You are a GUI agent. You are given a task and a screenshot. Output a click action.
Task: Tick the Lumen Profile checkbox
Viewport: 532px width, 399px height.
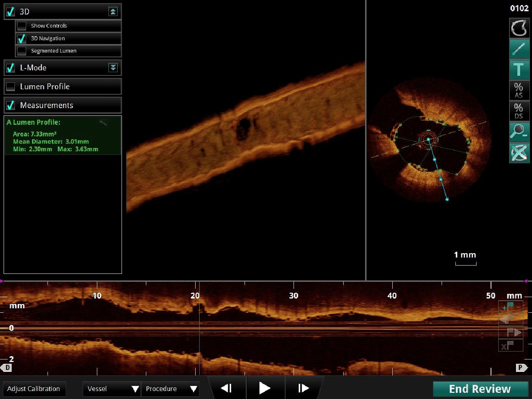pos(11,87)
